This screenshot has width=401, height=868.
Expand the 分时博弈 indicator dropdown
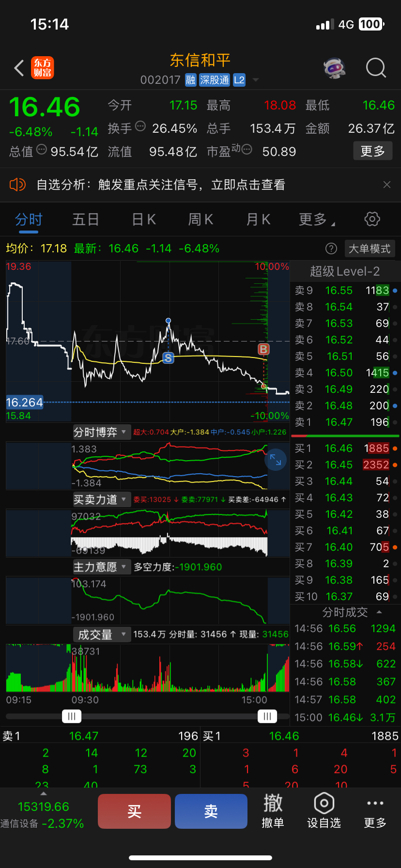[102, 432]
